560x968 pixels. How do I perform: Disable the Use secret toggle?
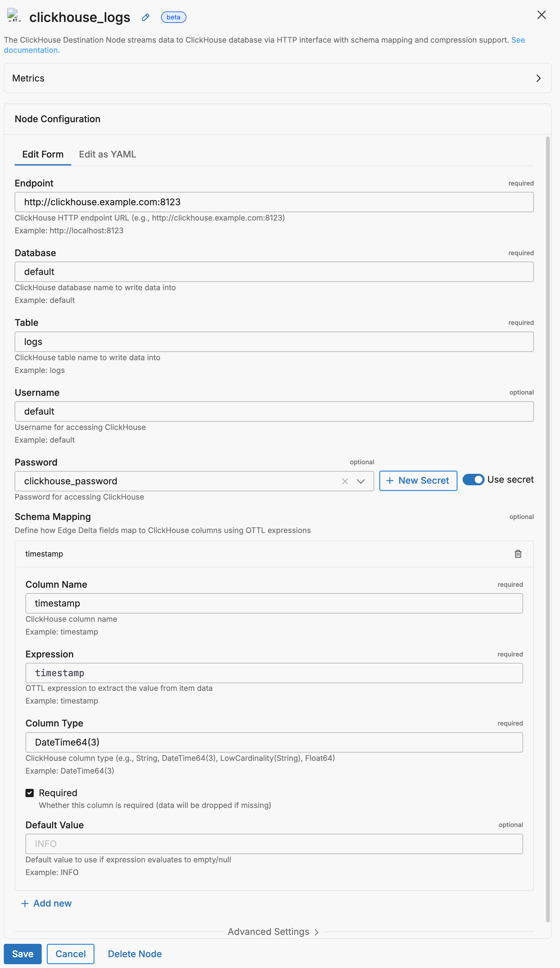pyautogui.click(x=473, y=480)
